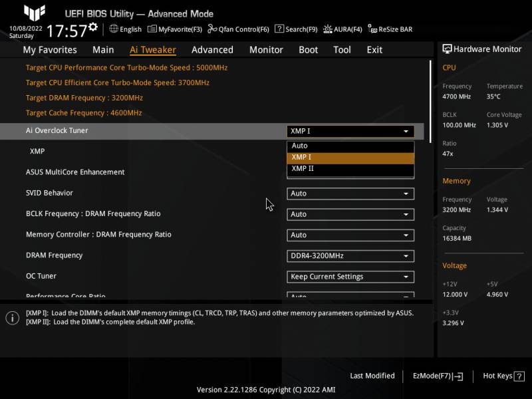Click the +12V 12.000 V reading
532x399 pixels.
click(x=455, y=295)
